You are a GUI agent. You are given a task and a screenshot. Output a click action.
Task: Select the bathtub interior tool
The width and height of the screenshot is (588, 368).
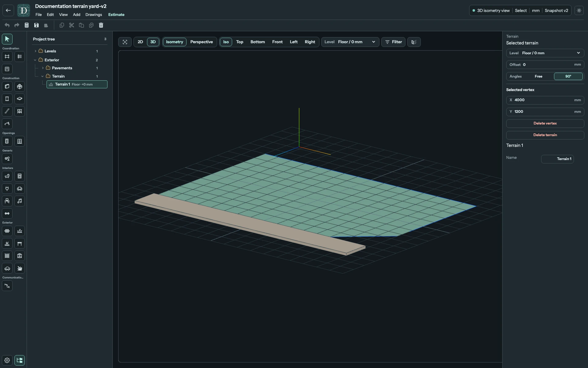click(7, 176)
